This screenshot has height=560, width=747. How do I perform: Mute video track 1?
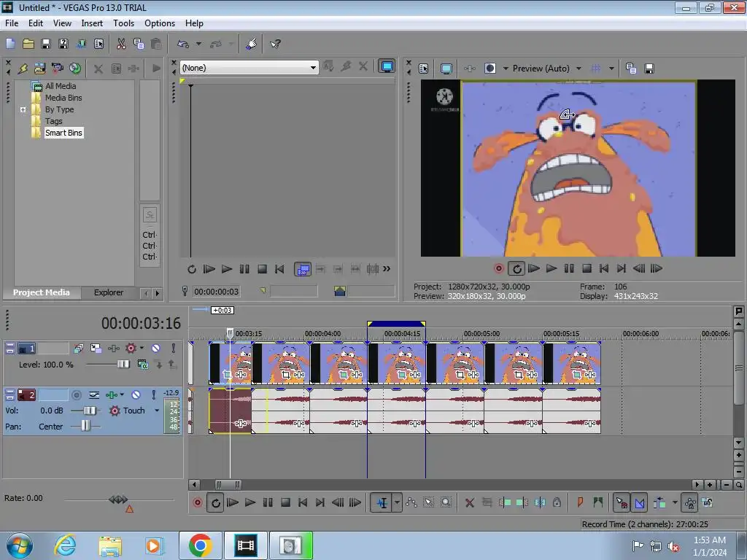[x=156, y=348]
